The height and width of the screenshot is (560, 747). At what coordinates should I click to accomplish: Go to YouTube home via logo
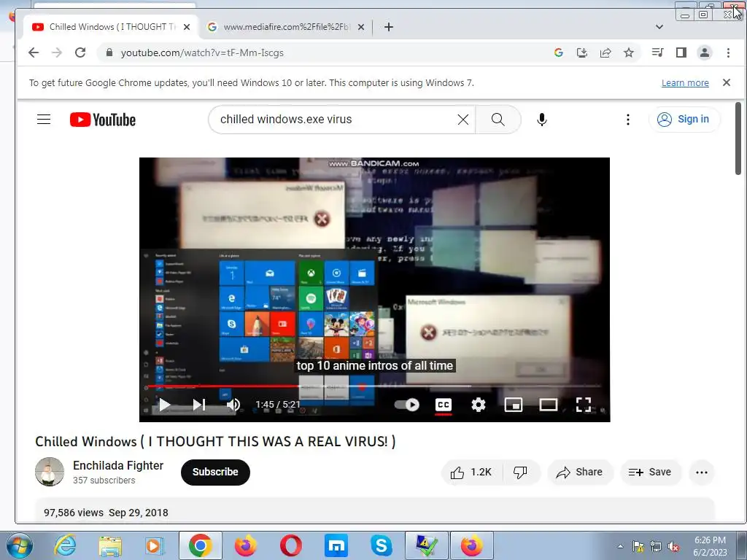click(103, 120)
